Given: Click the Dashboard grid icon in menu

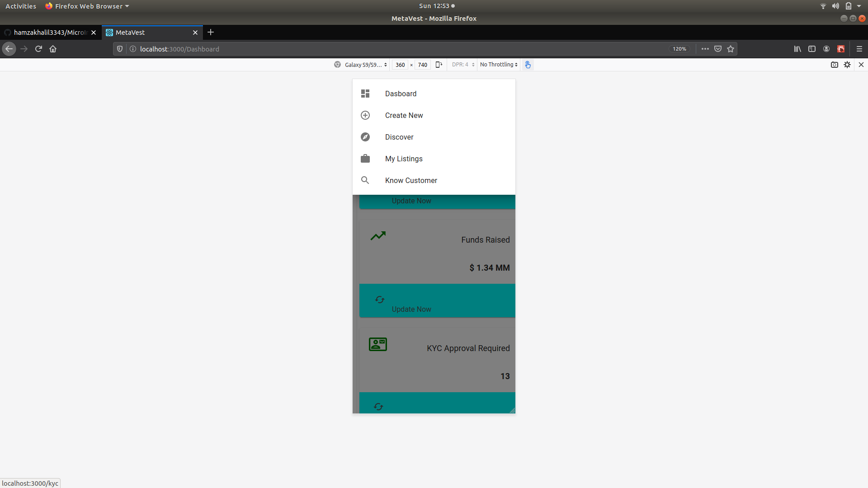Looking at the screenshot, I should (x=365, y=94).
